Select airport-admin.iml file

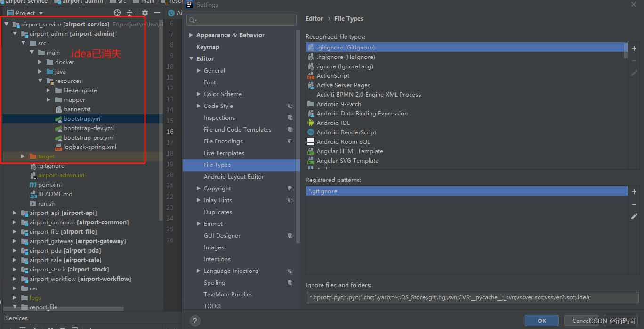pyautogui.click(x=62, y=175)
